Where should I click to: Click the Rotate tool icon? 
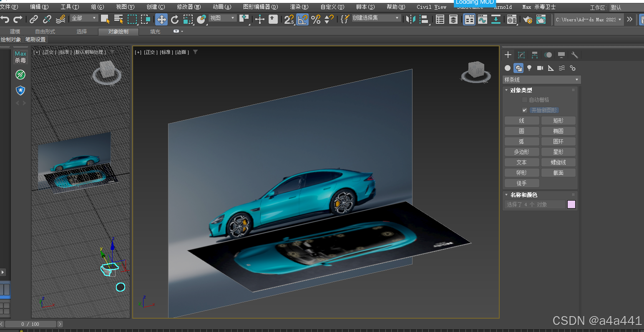click(x=175, y=19)
